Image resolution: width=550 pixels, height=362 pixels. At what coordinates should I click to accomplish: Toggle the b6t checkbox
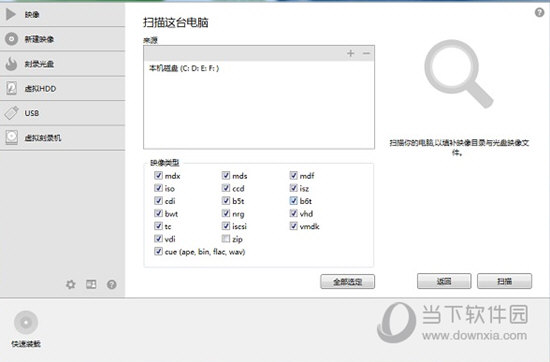pyautogui.click(x=294, y=201)
